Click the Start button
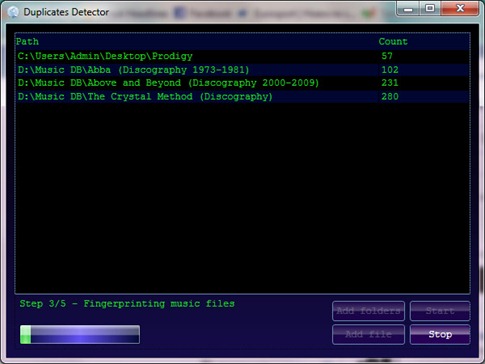Screen dimensions: 485x364 [440, 311]
